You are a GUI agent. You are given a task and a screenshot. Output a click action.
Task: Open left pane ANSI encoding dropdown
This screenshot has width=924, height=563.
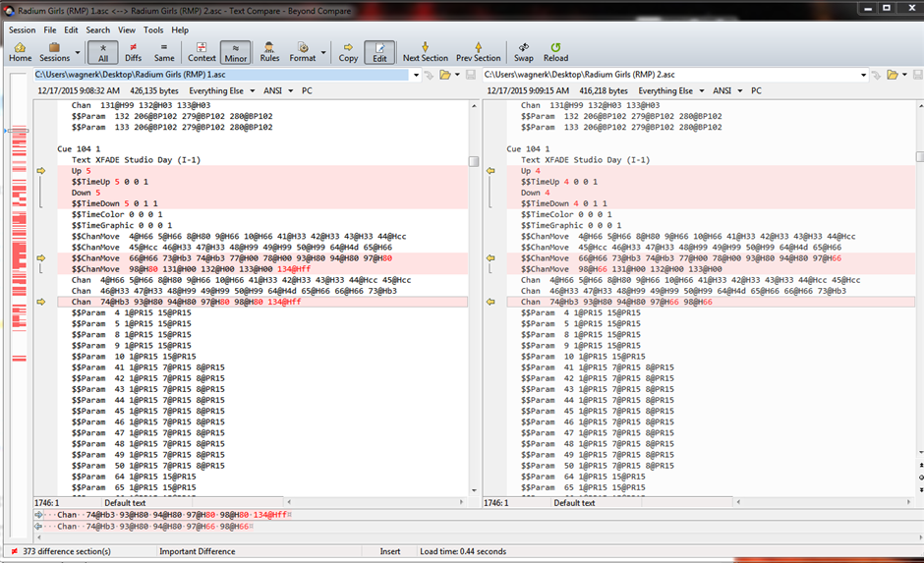tap(277, 90)
